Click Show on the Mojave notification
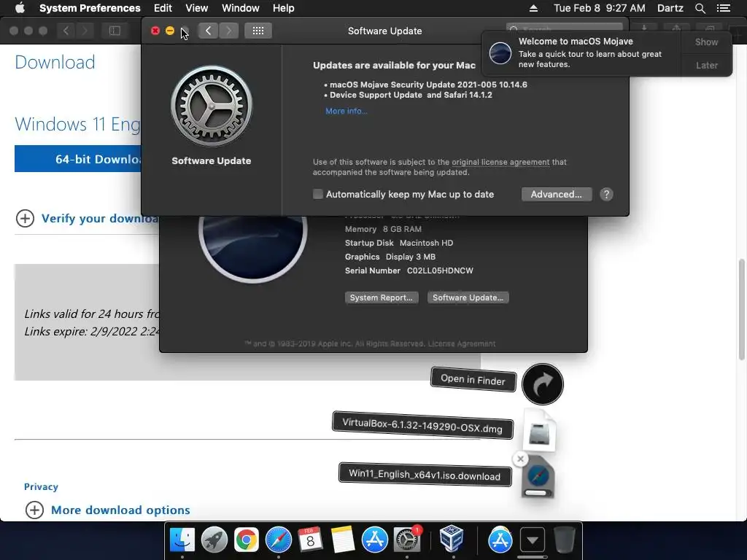The width and height of the screenshot is (747, 560). (706, 42)
